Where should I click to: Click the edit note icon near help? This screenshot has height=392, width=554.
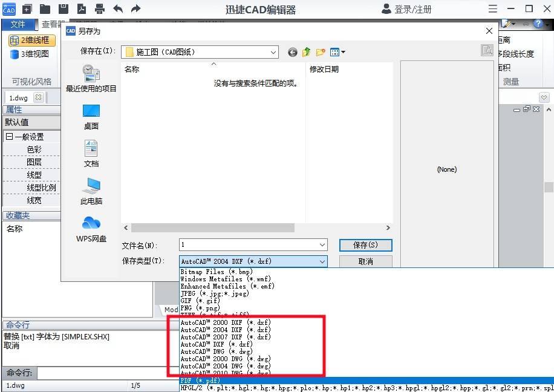pos(506,24)
